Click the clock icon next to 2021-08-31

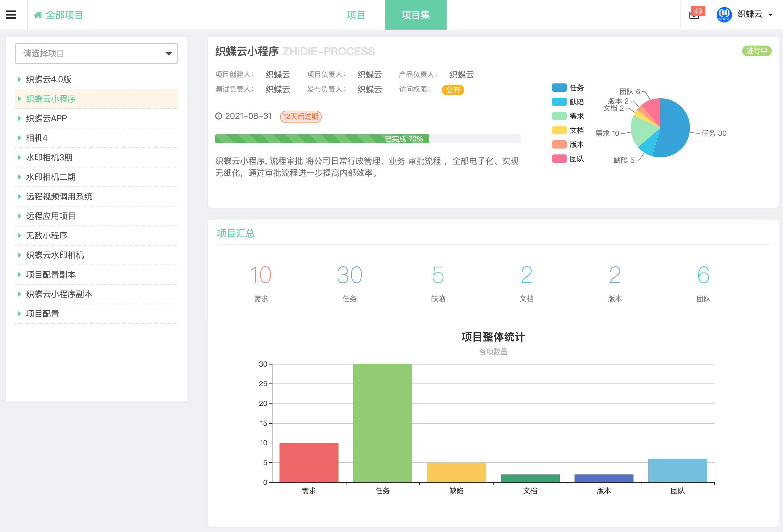pyautogui.click(x=219, y=116)
